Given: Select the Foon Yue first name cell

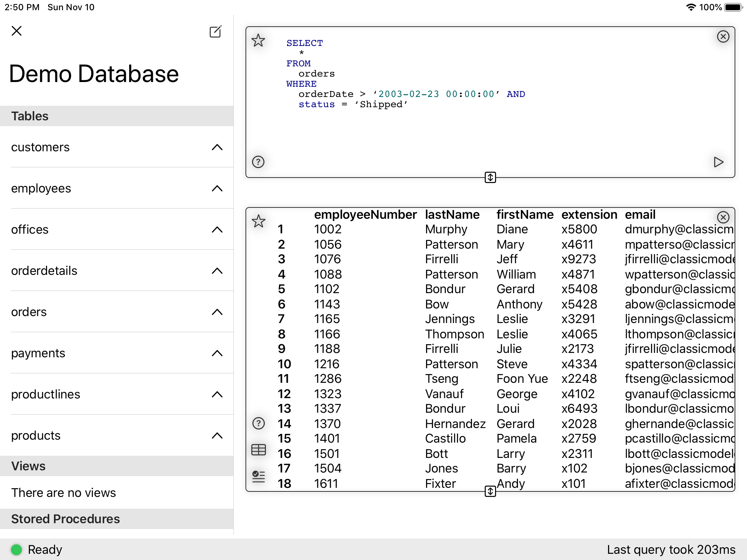Looking at the screenshot, I should 522,379.
